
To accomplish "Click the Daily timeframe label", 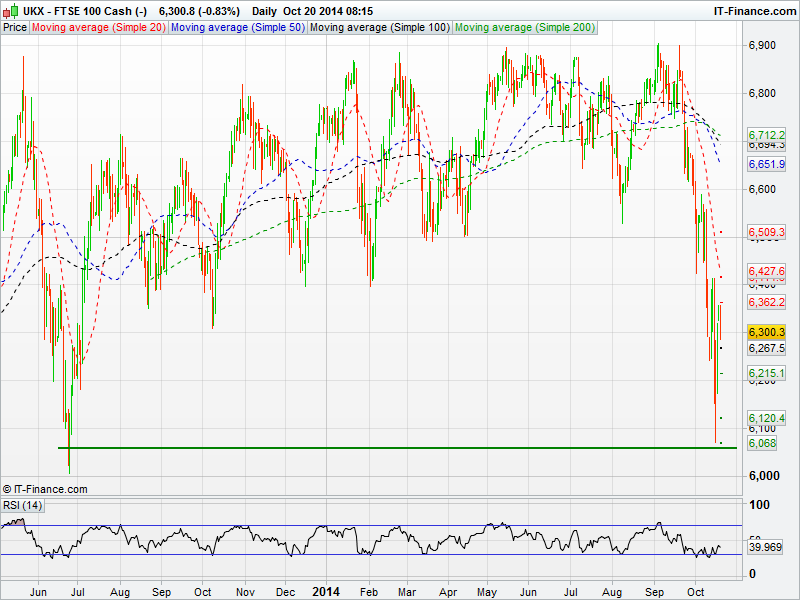I will (x=266, y=11).
